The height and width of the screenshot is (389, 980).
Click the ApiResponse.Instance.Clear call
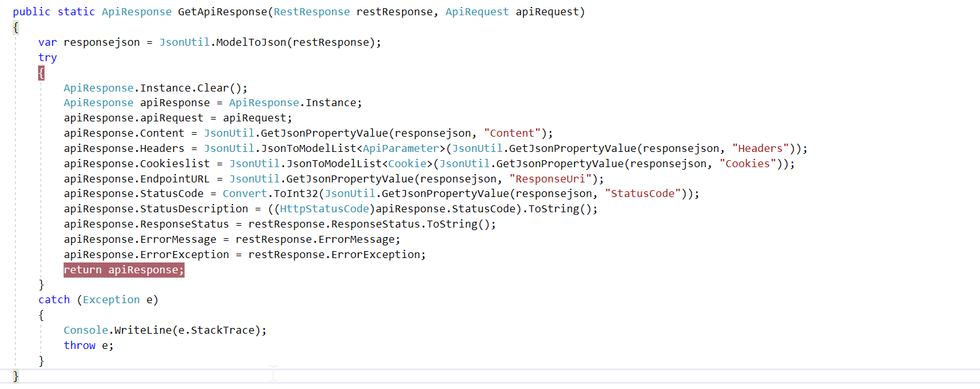tap(155, 87)
